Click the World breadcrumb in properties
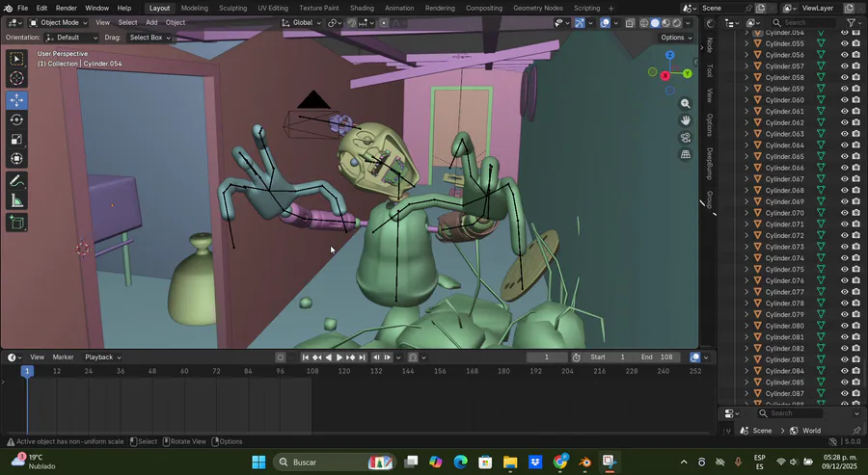Viewport: 868px width, 475px height. [806, 431]
